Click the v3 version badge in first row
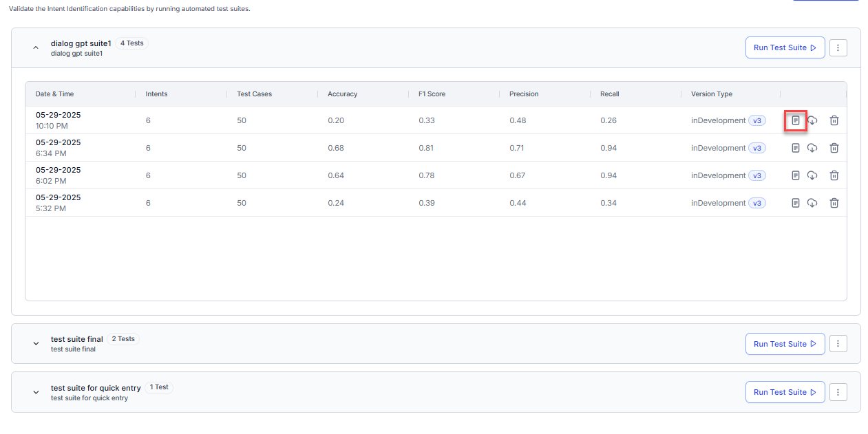 [756, 120]
